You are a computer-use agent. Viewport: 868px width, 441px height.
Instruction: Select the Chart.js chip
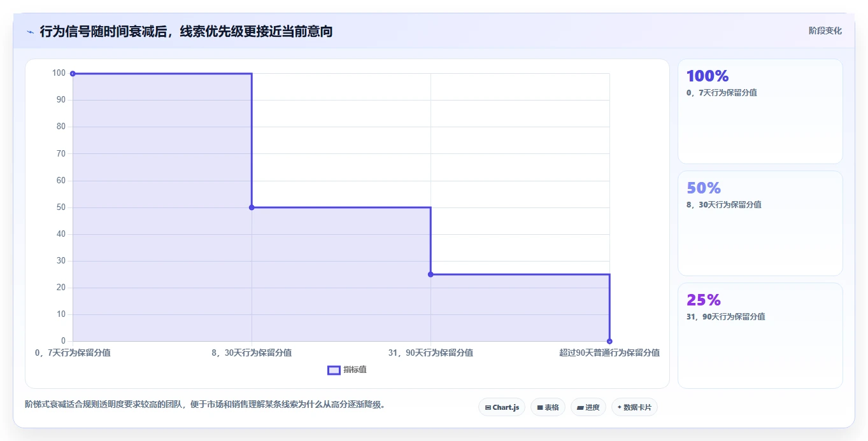502,407
